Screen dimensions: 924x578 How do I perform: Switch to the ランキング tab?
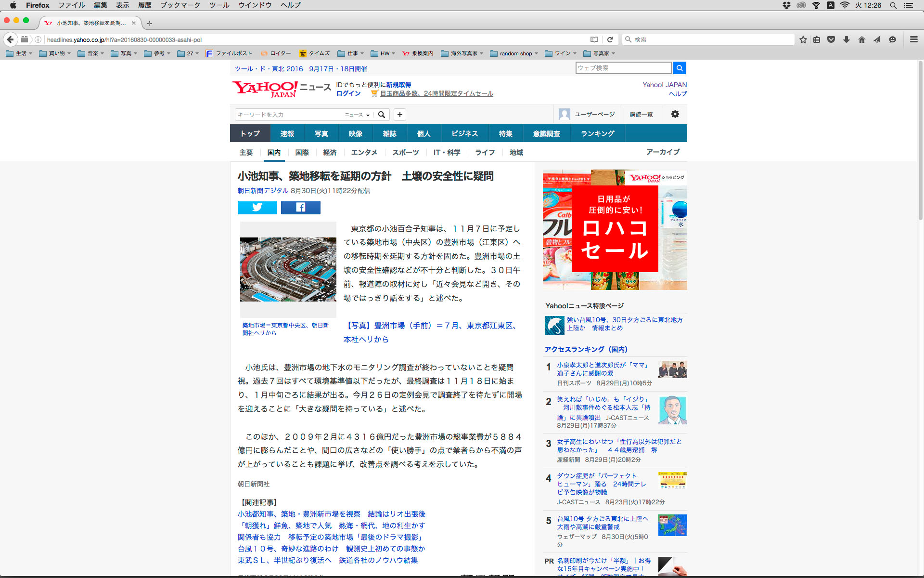tap(597, 133)
